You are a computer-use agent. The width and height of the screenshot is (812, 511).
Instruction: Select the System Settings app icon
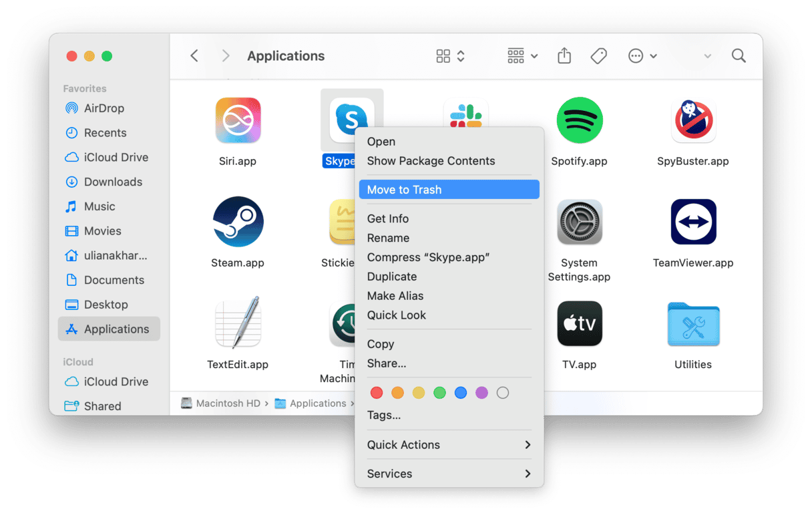(x=579, y=222)
